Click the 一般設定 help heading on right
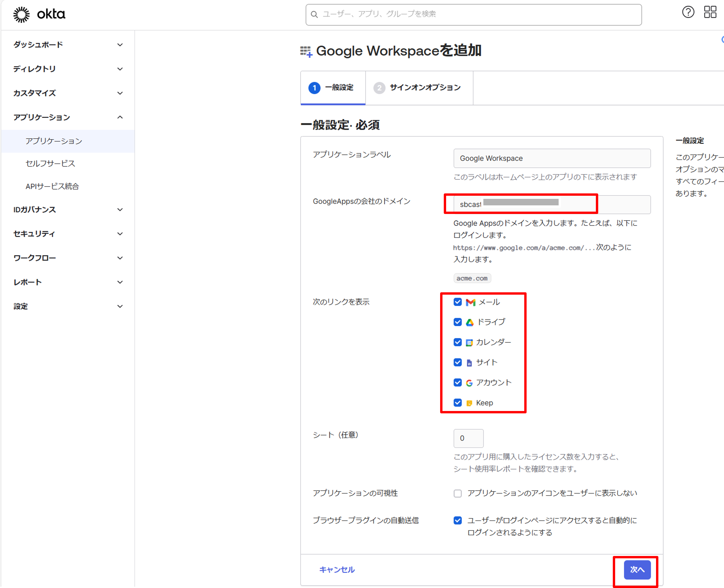 click(x=690, y=141)
